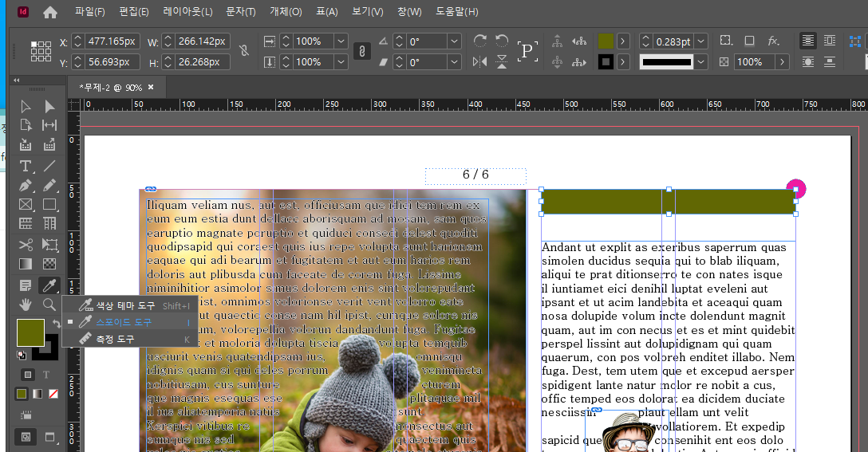Open the 파일(F) menu
Viewport: 868px width, 452px height.
(x=89, y=12)
